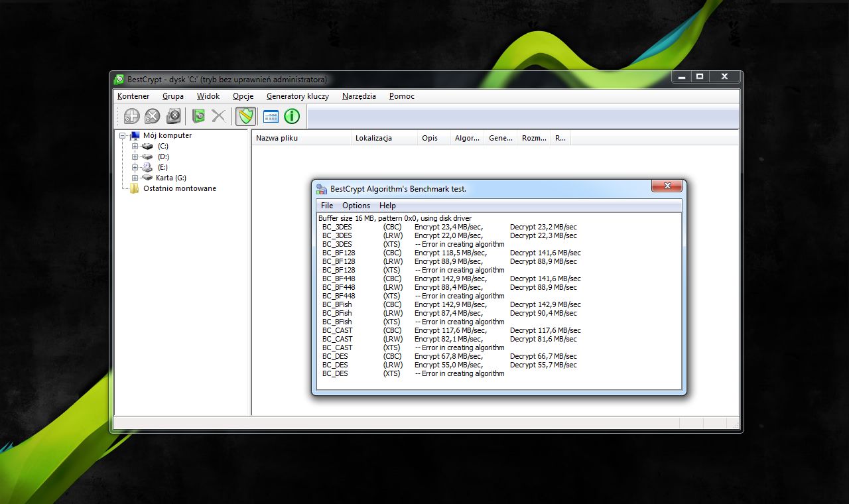Click BC_3DES (CBC) result row

[450, 227]
